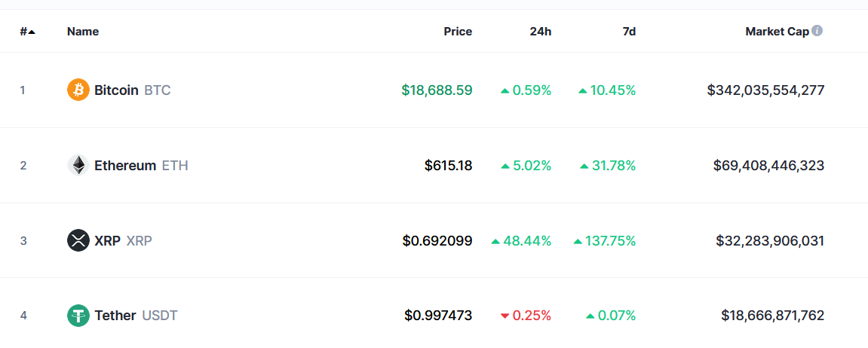Open the Ethereum name link
The height and width of the screenshot is (348, 868).
(x=125, y=166)
